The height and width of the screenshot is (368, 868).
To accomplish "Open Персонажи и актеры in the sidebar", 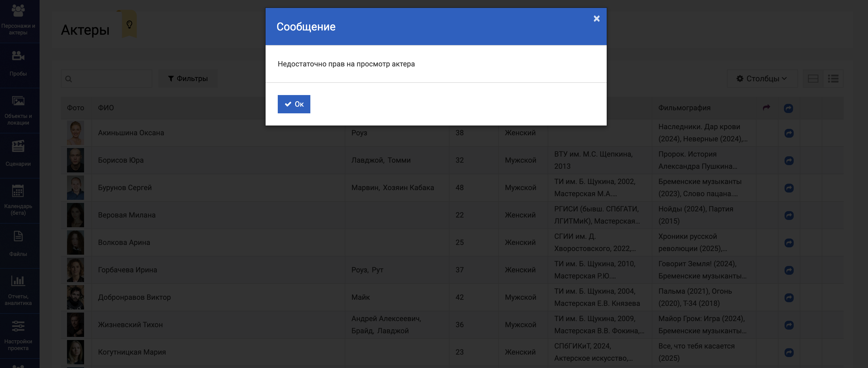I will point(18,20).
